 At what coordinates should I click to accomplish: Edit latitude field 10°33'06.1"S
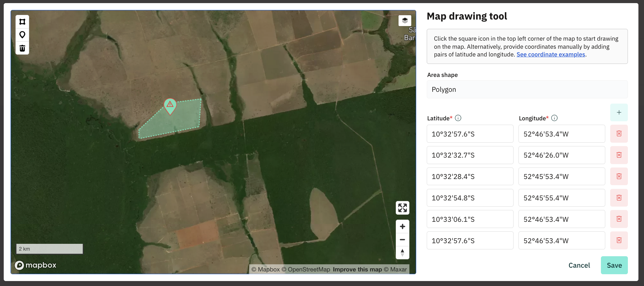470,219
